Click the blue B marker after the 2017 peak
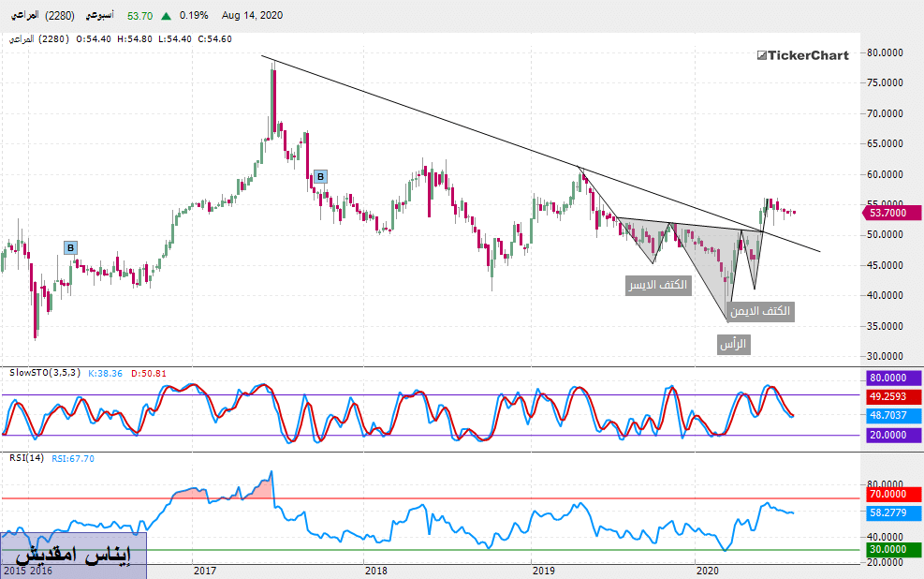 [320, 176]
